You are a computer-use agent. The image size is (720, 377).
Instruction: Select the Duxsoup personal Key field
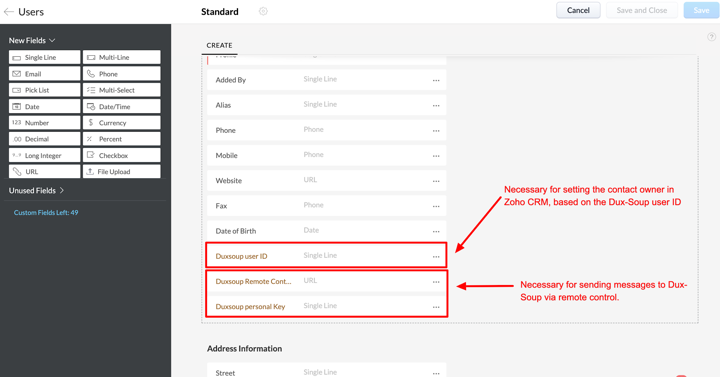pos(326,306)
